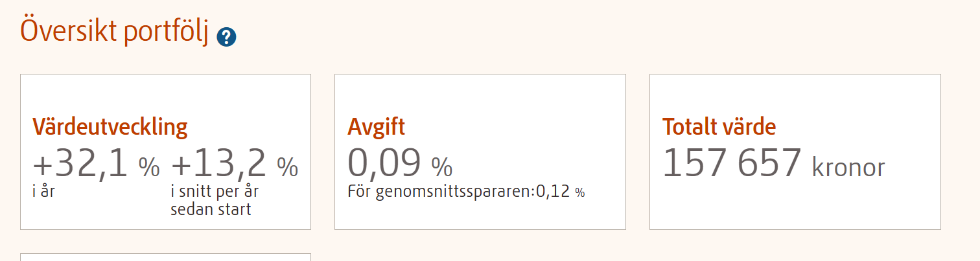Click the "sedan start" caption line
This screenshot has height=261, width=980.
pos(211,209)
